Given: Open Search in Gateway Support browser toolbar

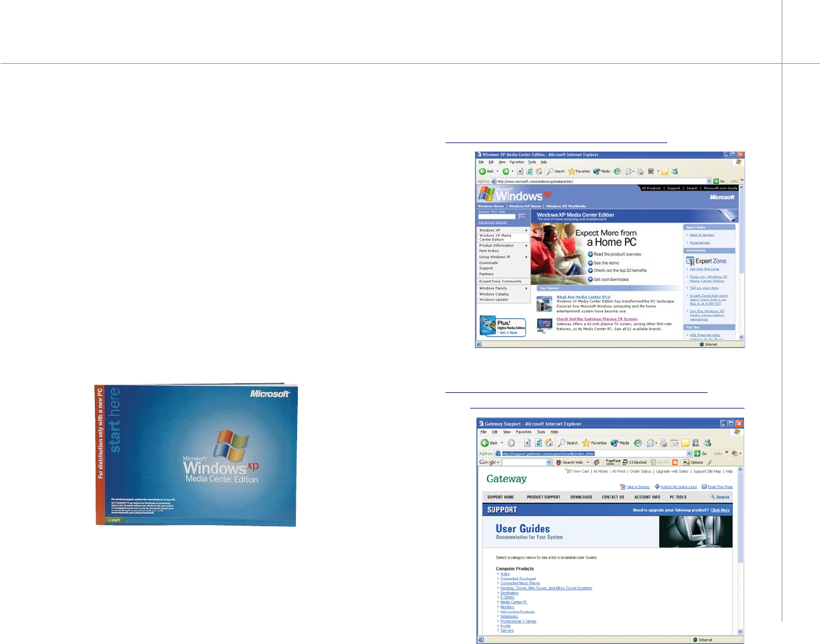Looking at the screenshot, I should 568,443.
